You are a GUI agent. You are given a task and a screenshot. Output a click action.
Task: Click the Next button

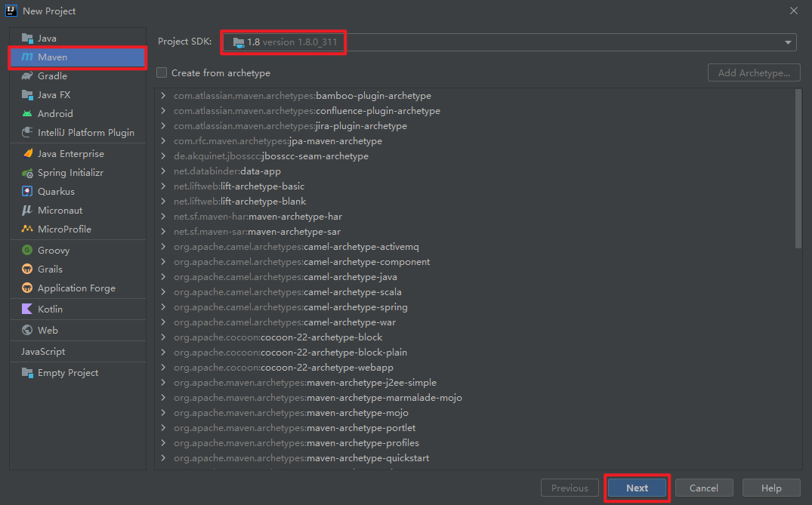(x=637, y=488)
